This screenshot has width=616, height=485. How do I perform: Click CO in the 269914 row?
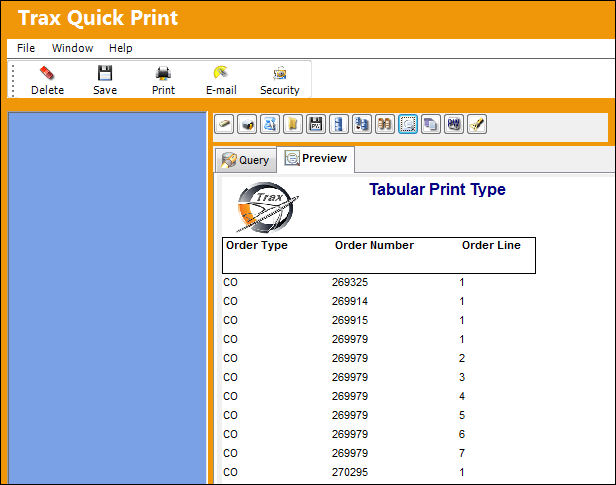pyautogui.click(x=230, y=301)
